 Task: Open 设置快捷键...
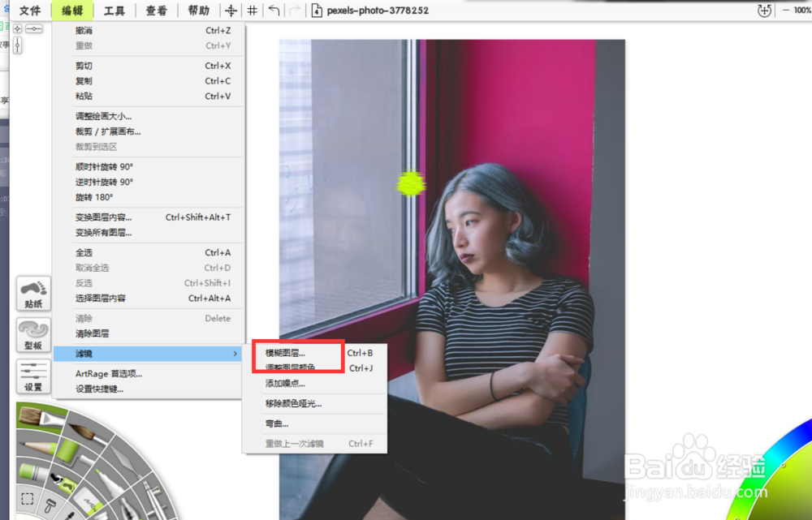pos(148,389)
